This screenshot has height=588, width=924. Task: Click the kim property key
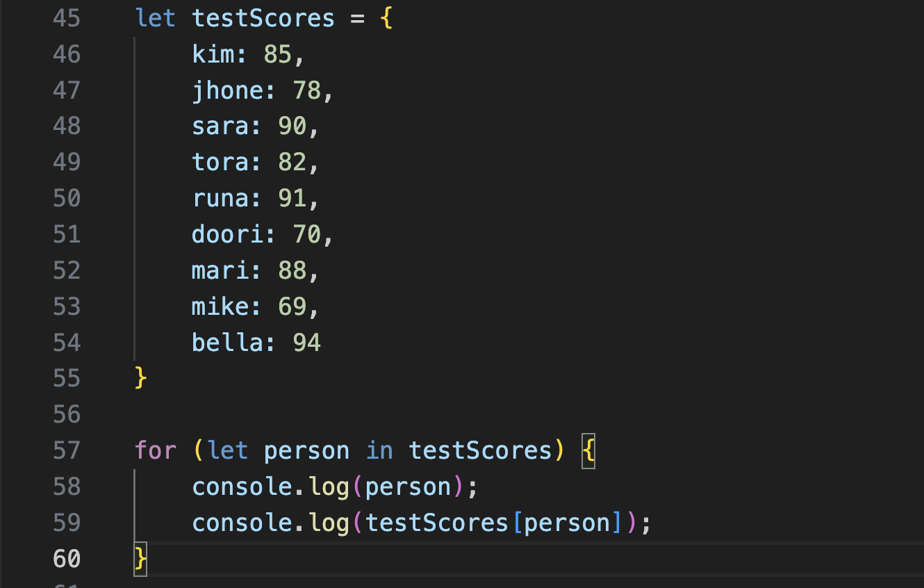214,54
